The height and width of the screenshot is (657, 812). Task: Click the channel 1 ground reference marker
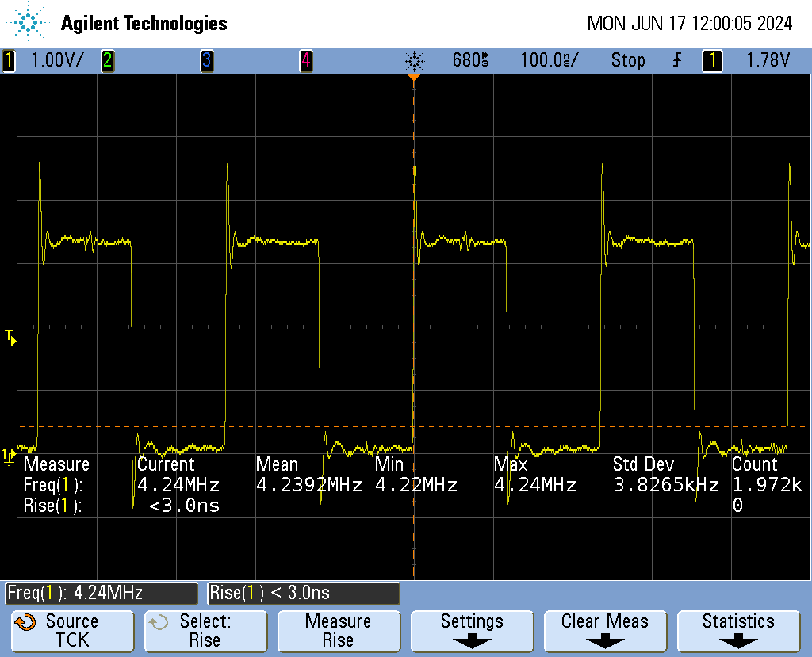point(9,455)
